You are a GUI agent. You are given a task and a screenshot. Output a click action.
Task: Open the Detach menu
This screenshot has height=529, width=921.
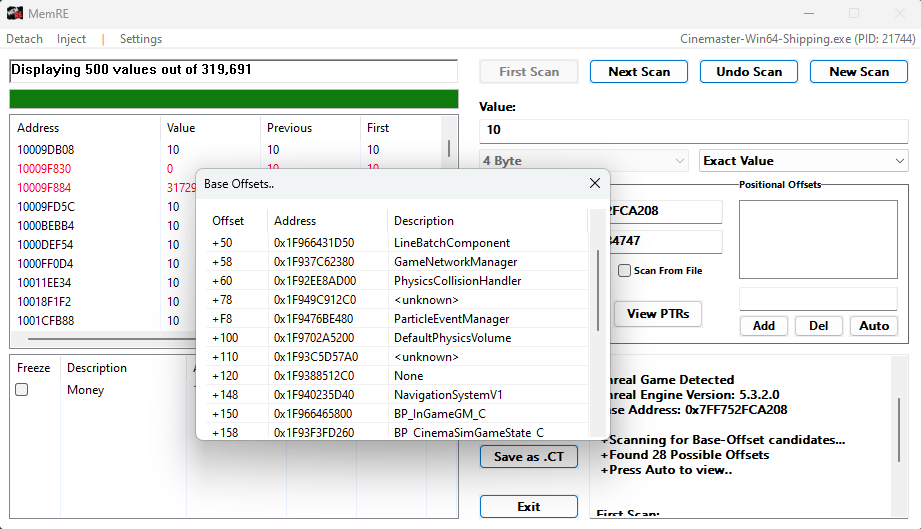pyautogui.click(x=25, y=39)
